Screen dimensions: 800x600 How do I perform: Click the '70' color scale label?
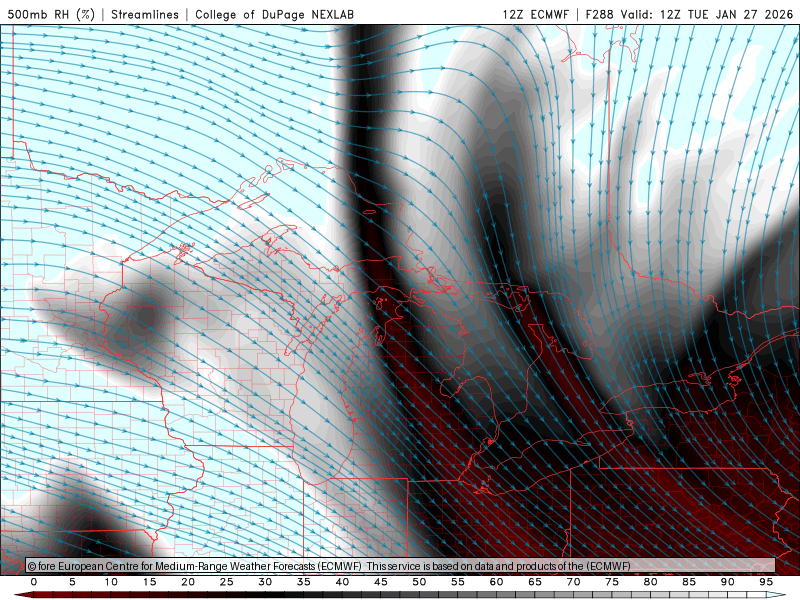573,582
